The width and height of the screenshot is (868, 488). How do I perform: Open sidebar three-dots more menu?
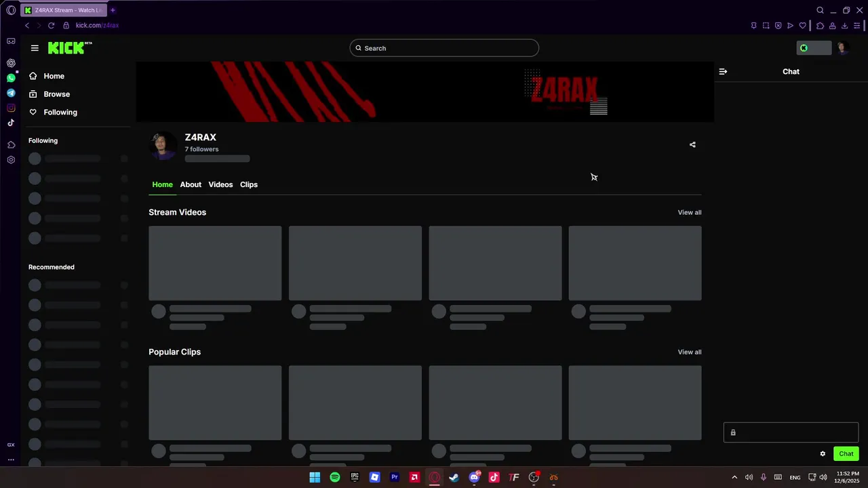pyautogui.click(x=11, y=460)
